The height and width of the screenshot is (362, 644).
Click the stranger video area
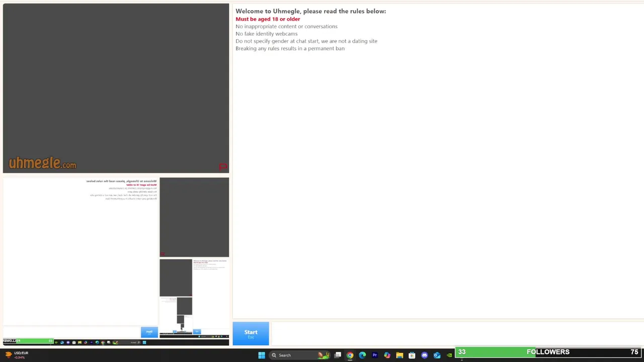(x=116, y=88)
